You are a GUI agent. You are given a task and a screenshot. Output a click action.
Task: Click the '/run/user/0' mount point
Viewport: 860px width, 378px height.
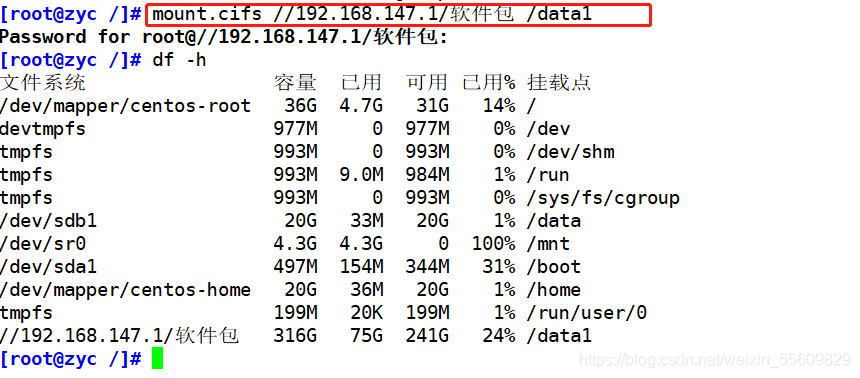click(x=587, y=313)
